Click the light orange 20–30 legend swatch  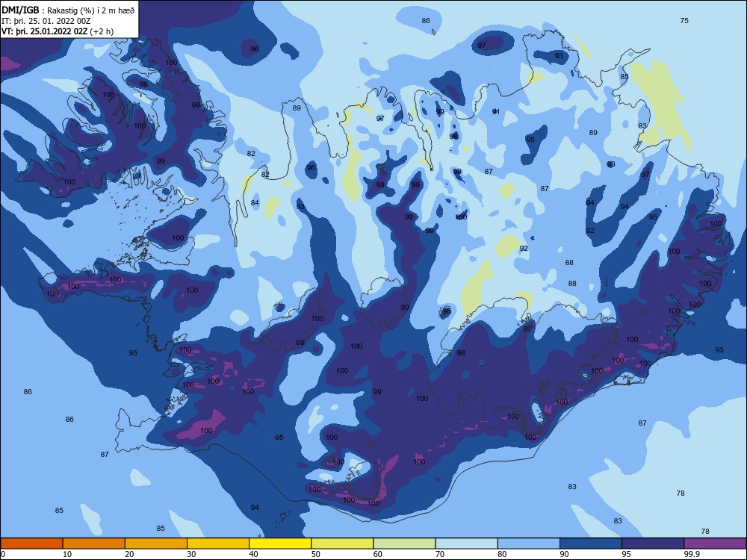pyautogui.click(x=156, y=544)
